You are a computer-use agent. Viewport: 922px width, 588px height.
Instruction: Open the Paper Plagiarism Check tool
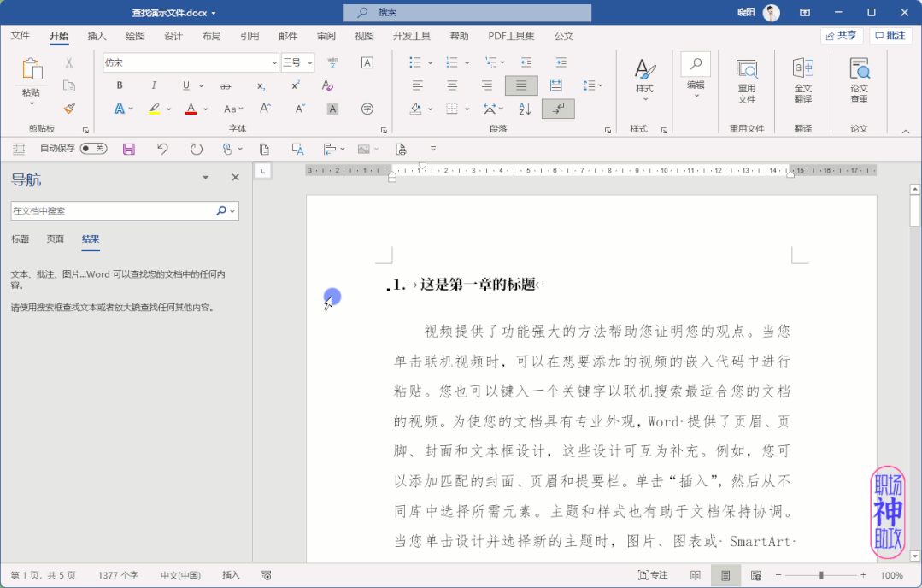click(x=859, y=81)
